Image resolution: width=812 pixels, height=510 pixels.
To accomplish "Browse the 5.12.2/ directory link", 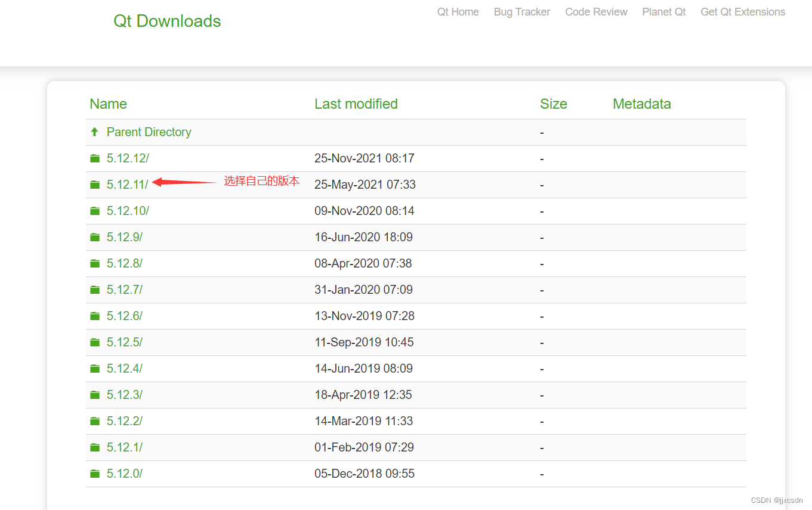I will coord(125,421).
